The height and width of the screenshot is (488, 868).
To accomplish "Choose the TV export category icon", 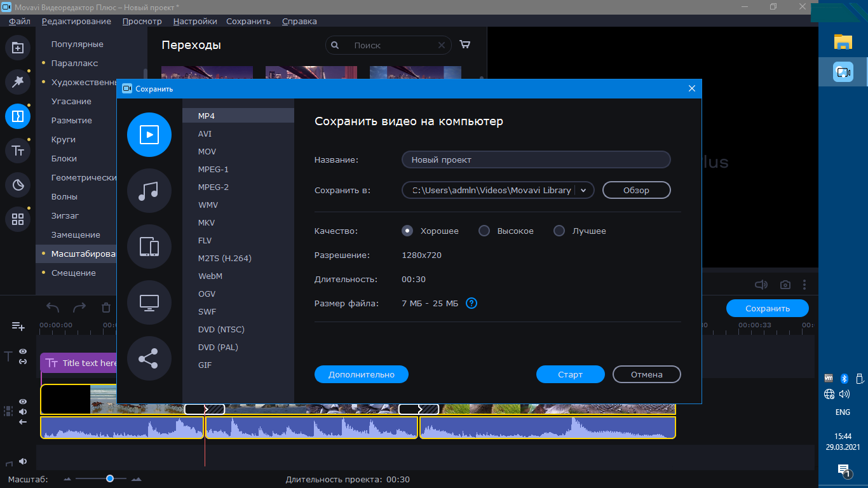I will click(x=149, y=302).
